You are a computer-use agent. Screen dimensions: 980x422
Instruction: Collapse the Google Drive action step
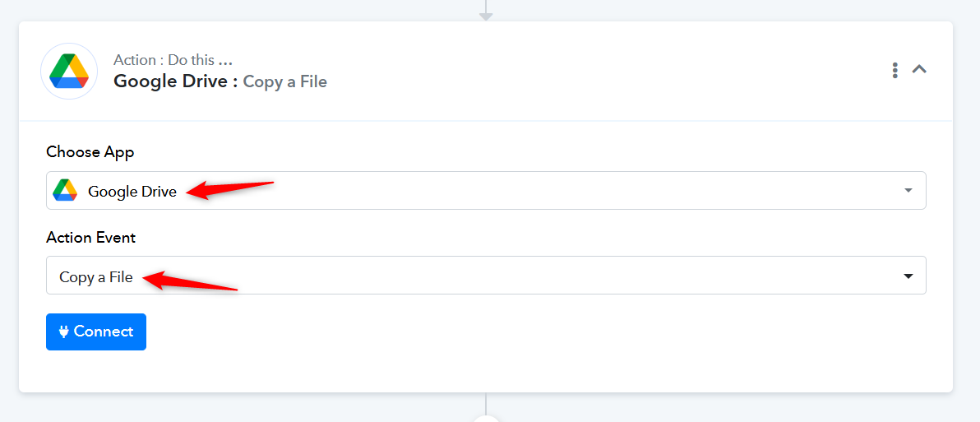click(920, 70)
